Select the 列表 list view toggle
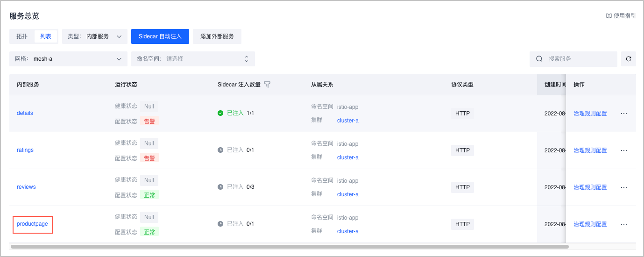This screenshot has height=257, width=644. coord(46,36)
